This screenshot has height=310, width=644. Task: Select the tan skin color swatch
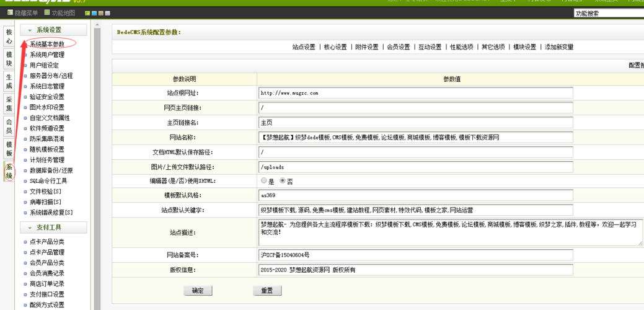coord(100,13)
